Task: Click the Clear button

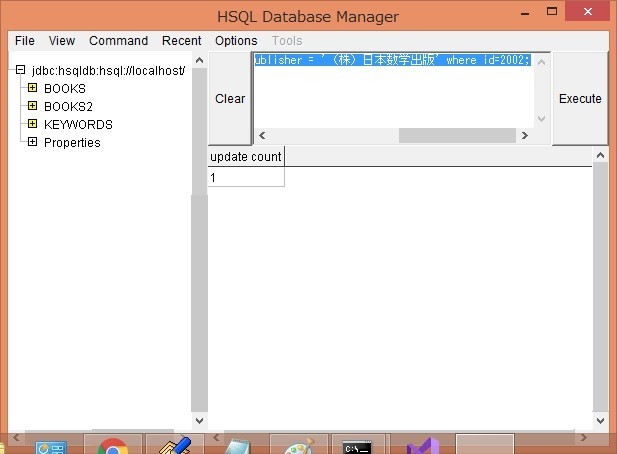Action: 230,98
